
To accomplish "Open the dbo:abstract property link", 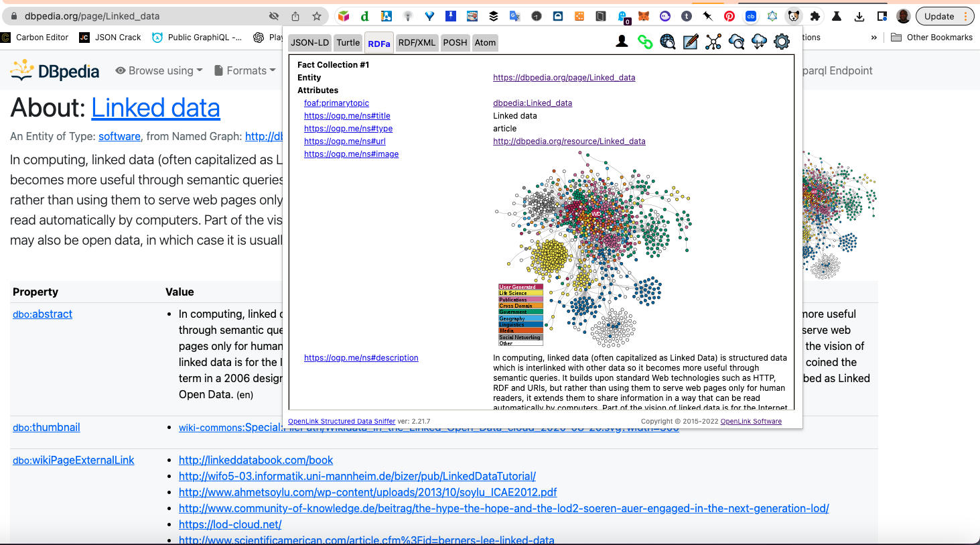I will coord(42,314).
